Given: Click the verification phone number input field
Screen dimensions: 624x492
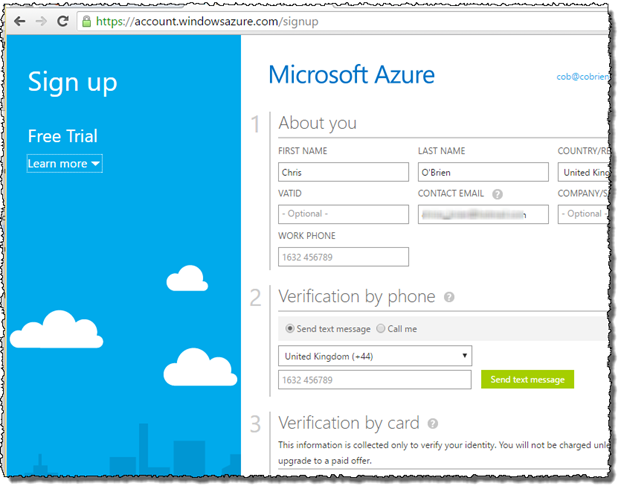Looking at the screenshot, I should click(x=374, y=380).
